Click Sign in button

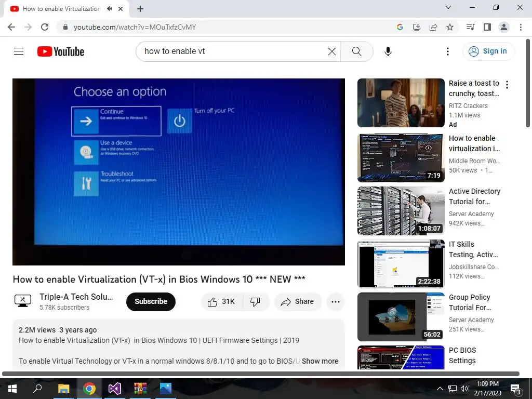[488, 51]
